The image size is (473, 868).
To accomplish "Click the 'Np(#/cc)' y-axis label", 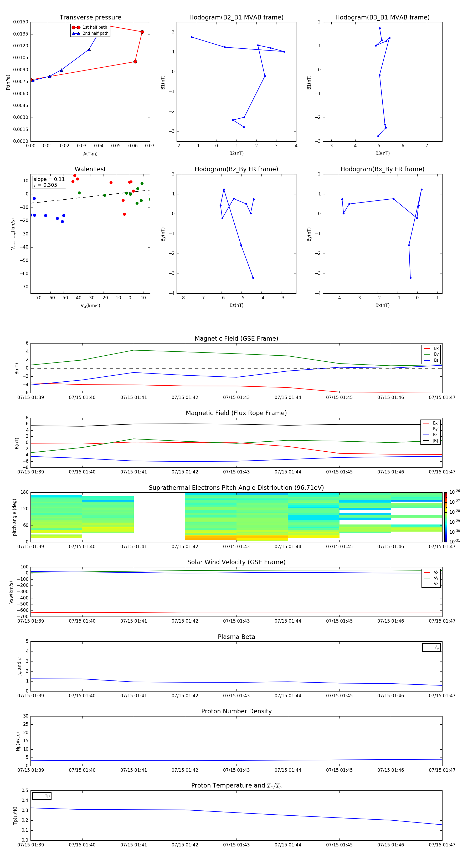I will (18, 741).
